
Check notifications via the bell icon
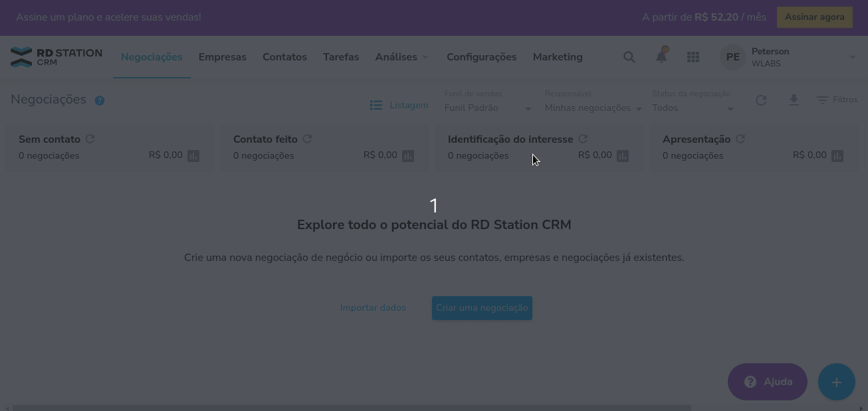[661, 57]
